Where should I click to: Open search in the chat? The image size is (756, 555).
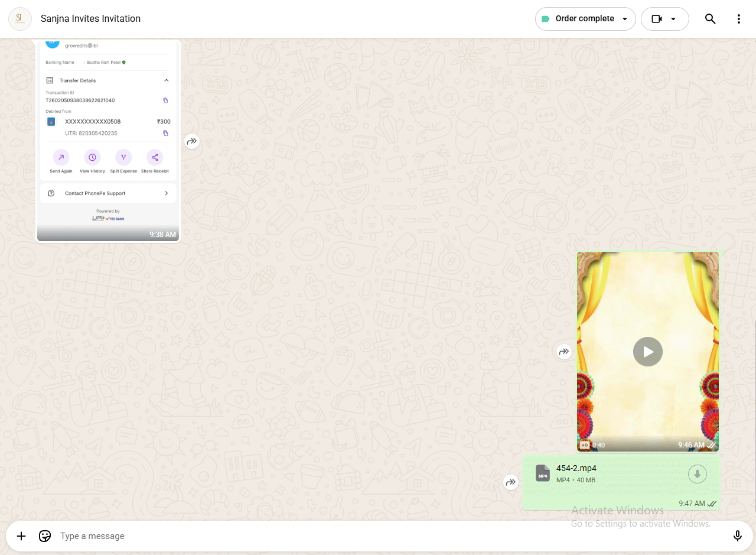tap(710, 19)
